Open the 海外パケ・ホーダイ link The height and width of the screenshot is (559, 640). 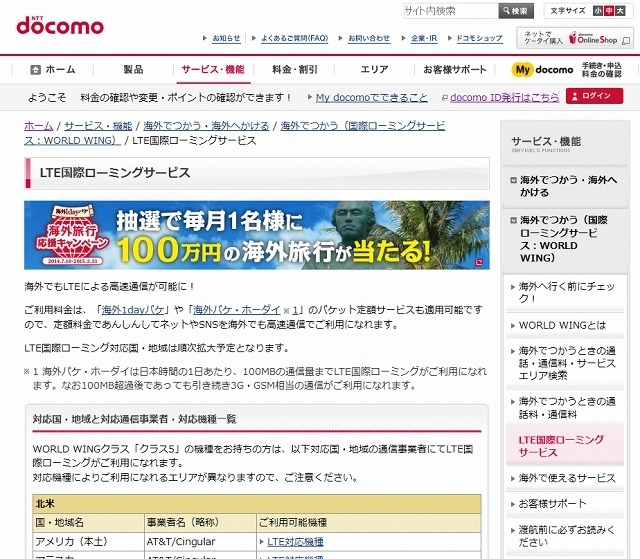point(237,310)
